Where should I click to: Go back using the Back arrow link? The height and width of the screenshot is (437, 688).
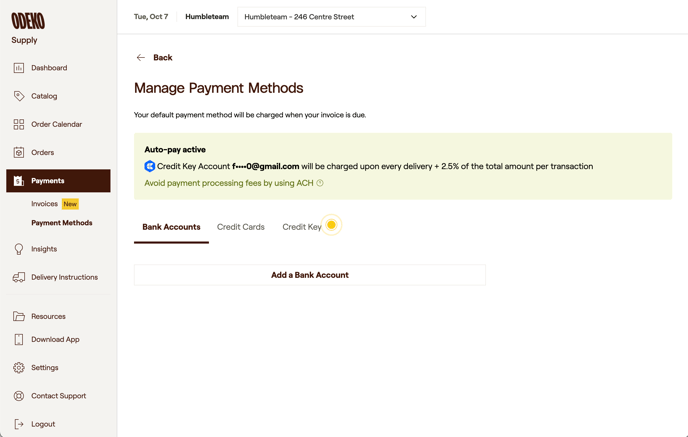(x=154, y=58)
